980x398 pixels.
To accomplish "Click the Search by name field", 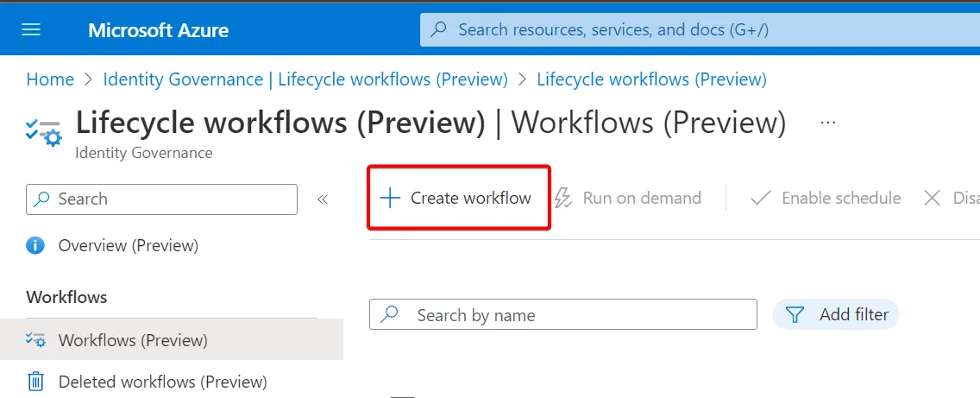I will pyautogui.click(x=563, y=314).
